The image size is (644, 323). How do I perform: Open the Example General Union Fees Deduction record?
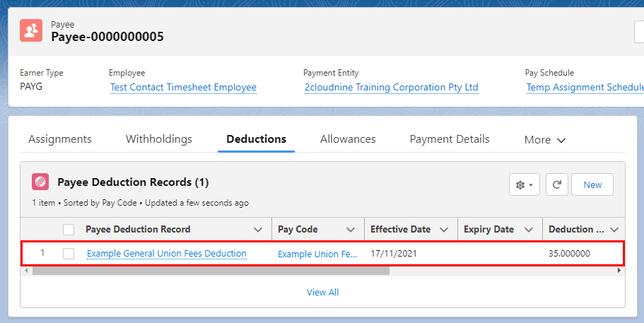click(x=167, y=254)
